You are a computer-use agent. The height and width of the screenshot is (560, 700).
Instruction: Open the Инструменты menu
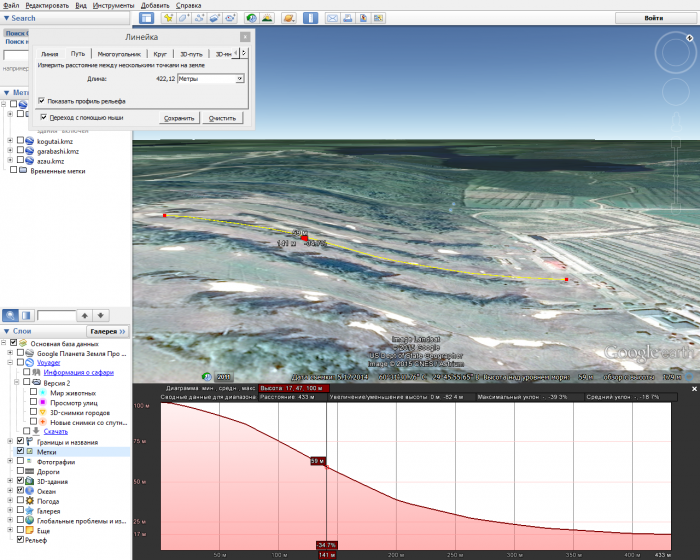113,5
